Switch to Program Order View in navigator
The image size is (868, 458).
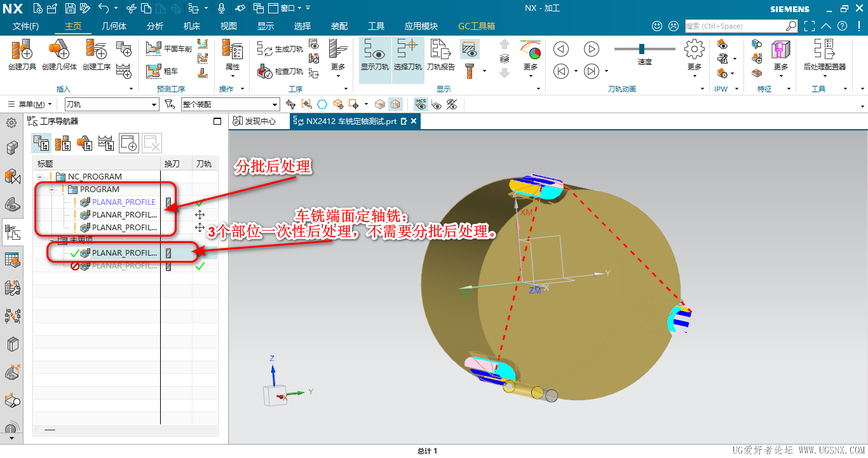[41, 143]
